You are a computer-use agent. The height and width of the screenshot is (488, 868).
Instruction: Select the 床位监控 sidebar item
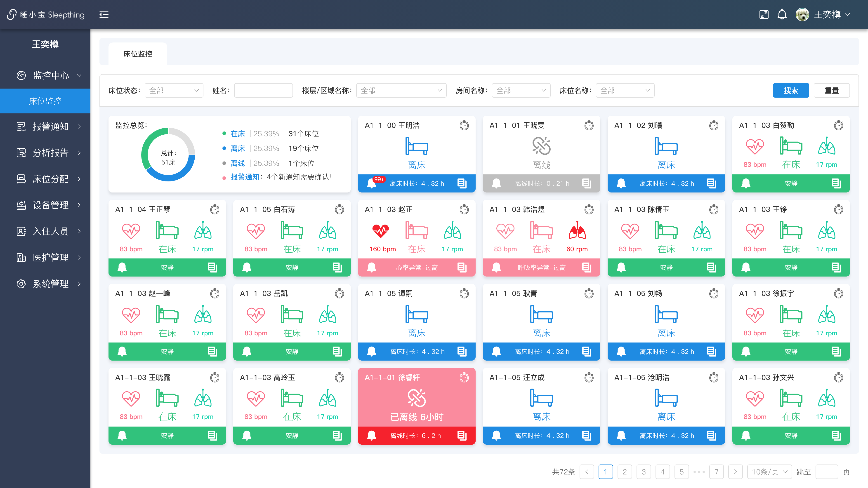(45, 101)
